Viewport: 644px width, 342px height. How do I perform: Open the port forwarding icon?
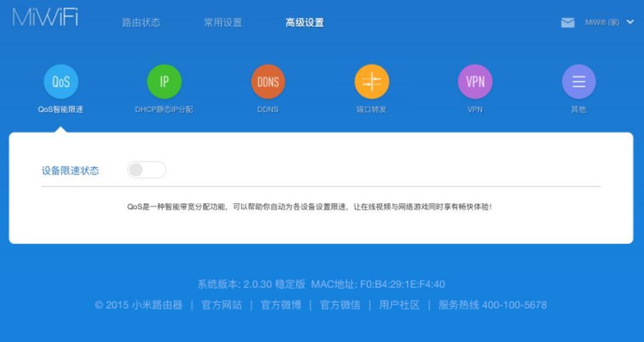click(371, 81)
